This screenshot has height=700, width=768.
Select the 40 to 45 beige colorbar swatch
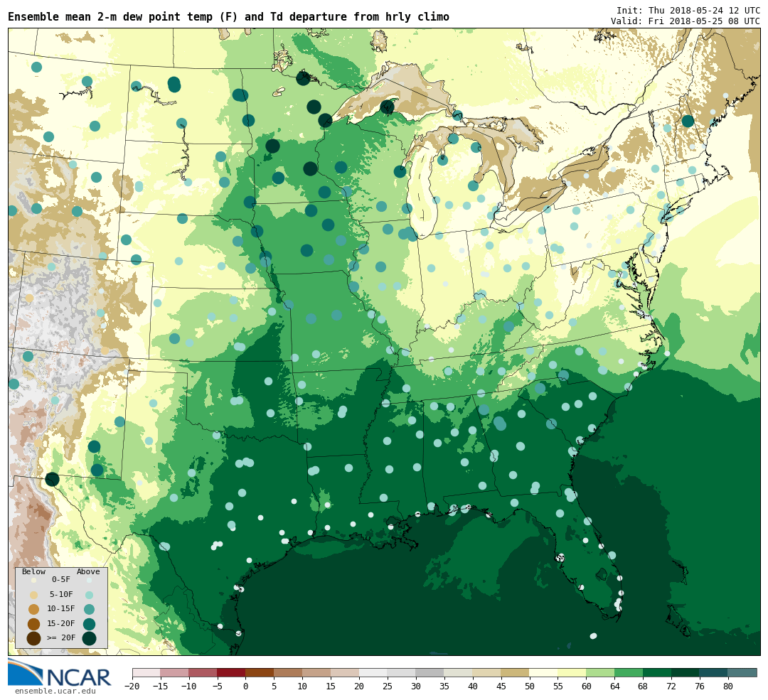(x=487, y=672)
